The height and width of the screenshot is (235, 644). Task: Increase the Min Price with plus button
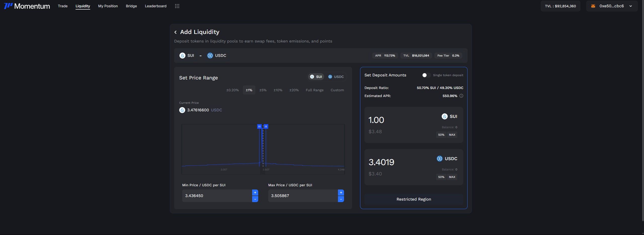point(255,193)
